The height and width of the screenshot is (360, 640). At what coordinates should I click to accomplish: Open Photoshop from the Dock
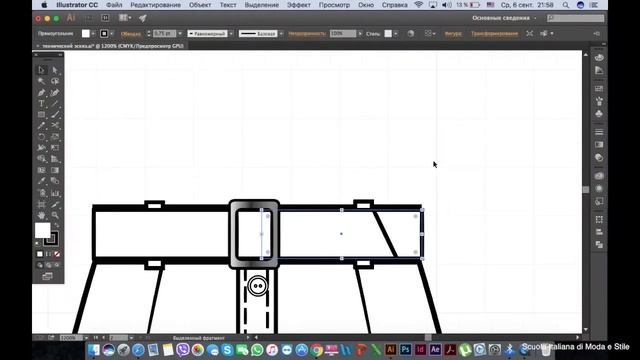coord(405,350)
